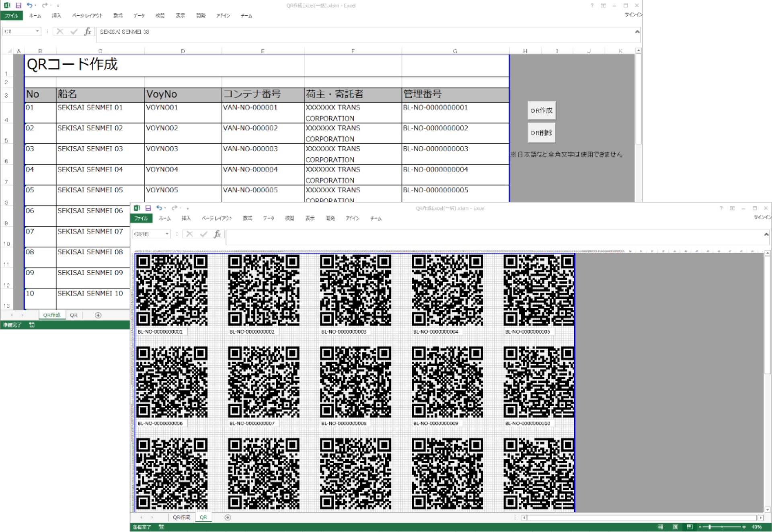Open the undo history arrow in back window
This screenshot has width=772, height=532.
[35, 6]
